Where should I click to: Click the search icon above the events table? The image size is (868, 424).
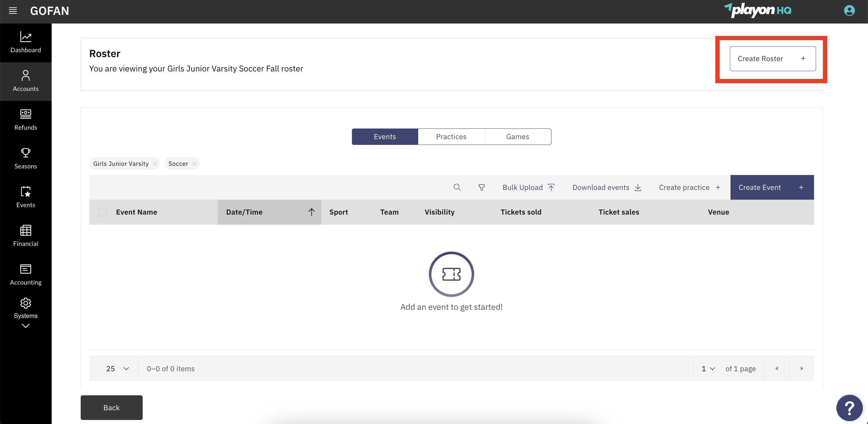457,187
